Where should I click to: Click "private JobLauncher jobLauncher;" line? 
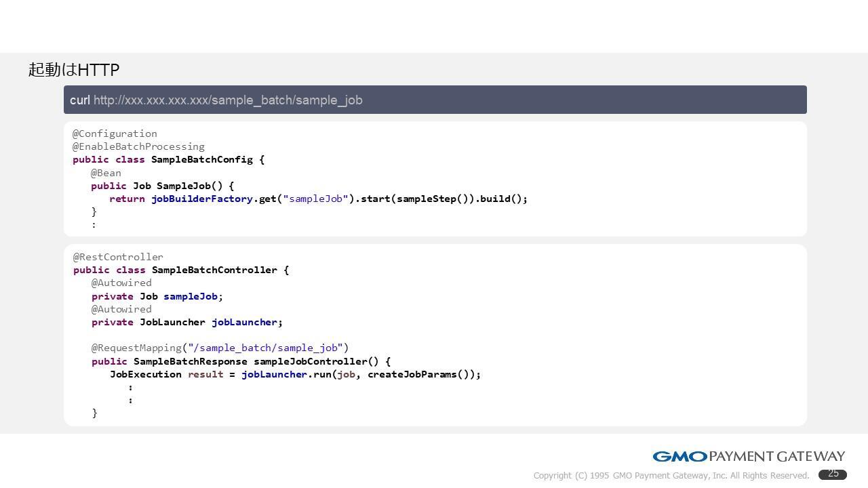[x=187, y=322]
